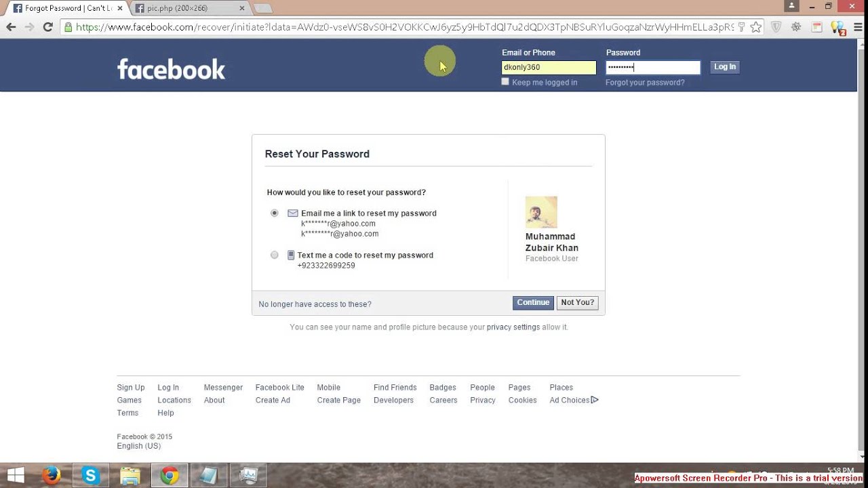Image resolution: width=868 pixels, height=488 pixels.
Task: Click the Cookies footer link
Action: (522, 401)
